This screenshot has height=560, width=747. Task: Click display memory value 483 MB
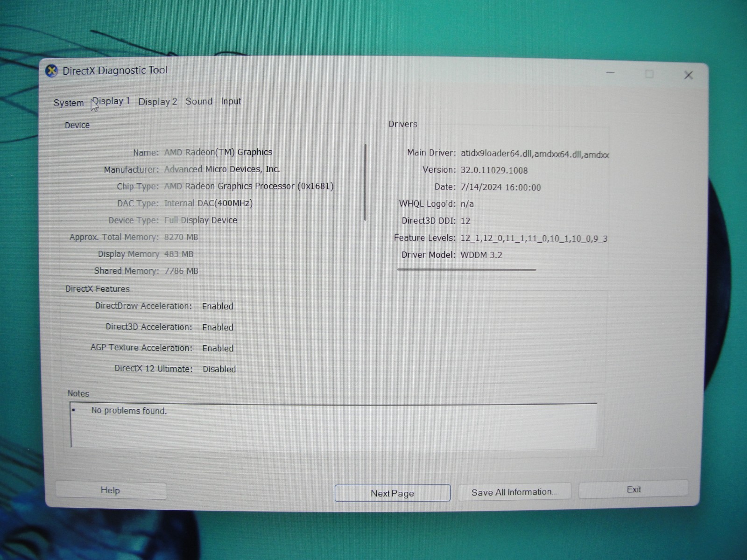point(178,254)
